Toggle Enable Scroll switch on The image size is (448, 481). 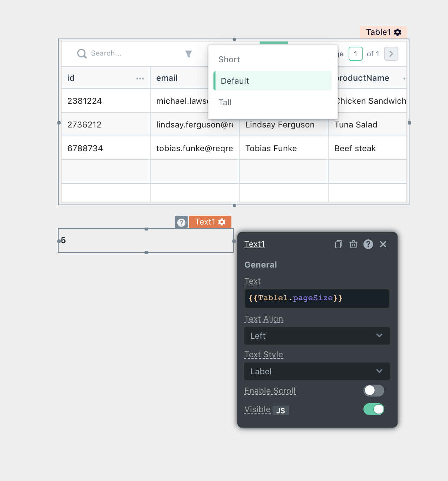pos(374,390)
